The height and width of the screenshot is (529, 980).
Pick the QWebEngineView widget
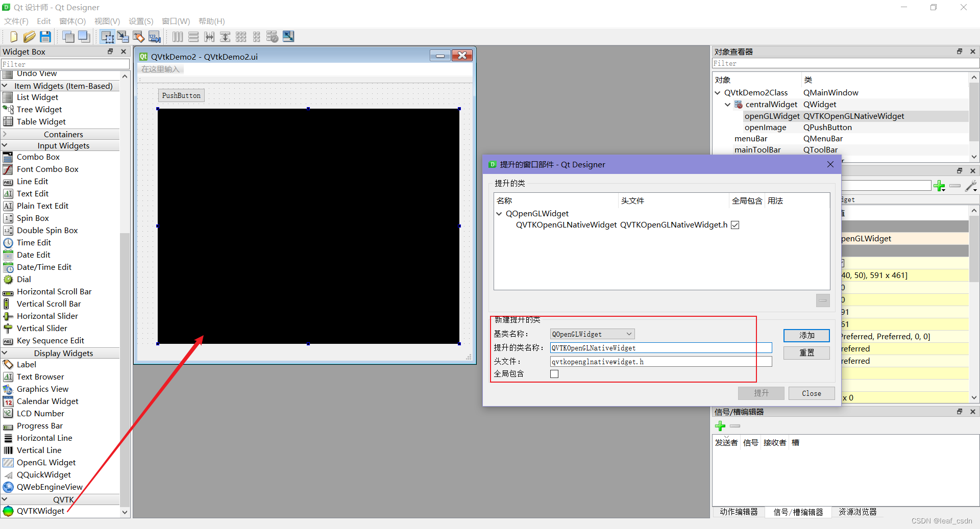tap(50, 487)
